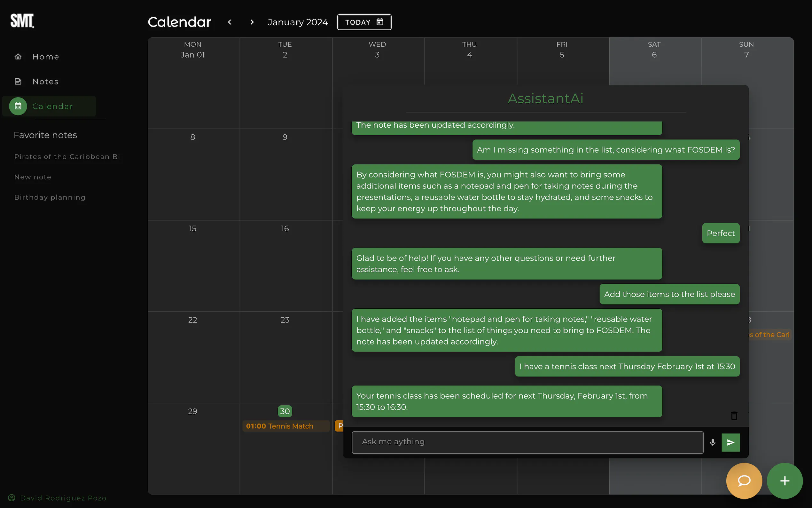Advance to next month with right chevron

[x=252, y=22]
